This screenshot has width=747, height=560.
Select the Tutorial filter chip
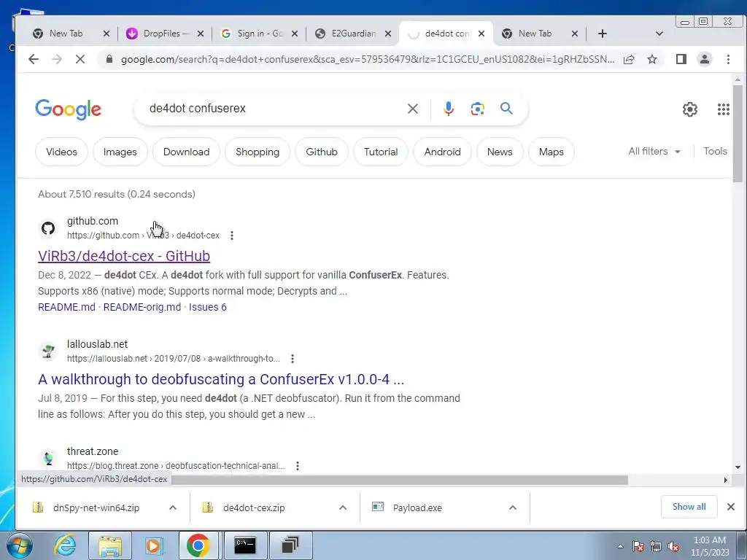[381, 152]
